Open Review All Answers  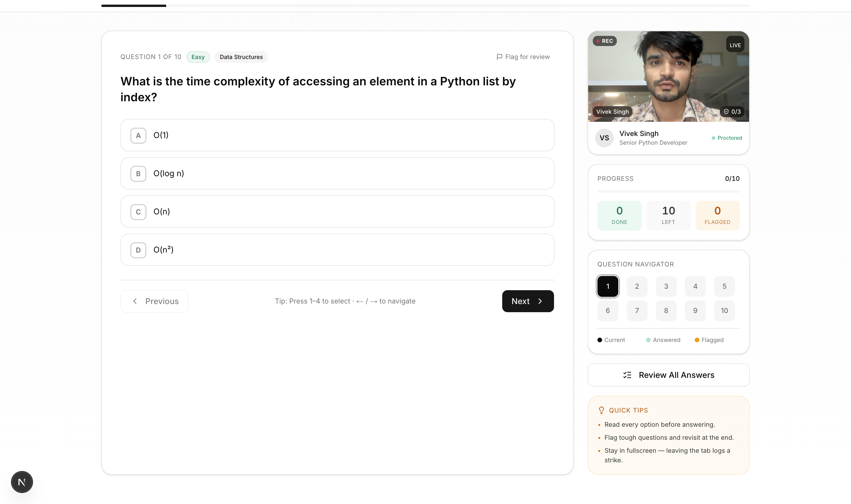(668, 375)
